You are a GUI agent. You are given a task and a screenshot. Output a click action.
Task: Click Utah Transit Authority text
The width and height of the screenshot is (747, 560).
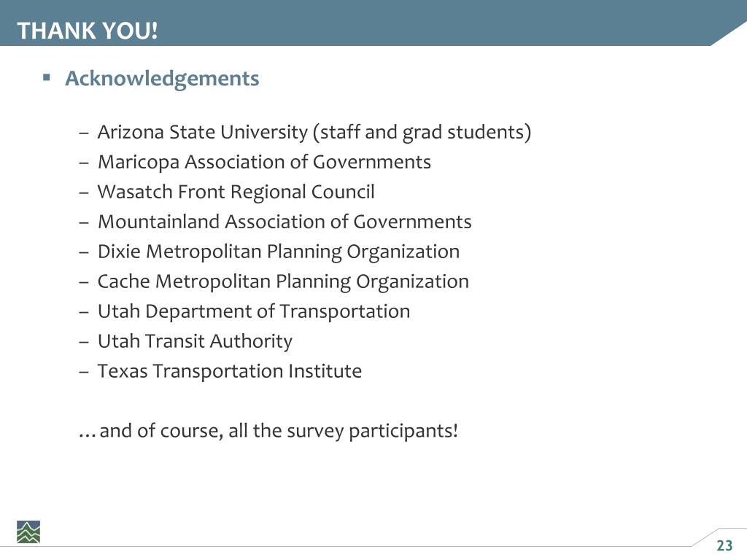195,341
